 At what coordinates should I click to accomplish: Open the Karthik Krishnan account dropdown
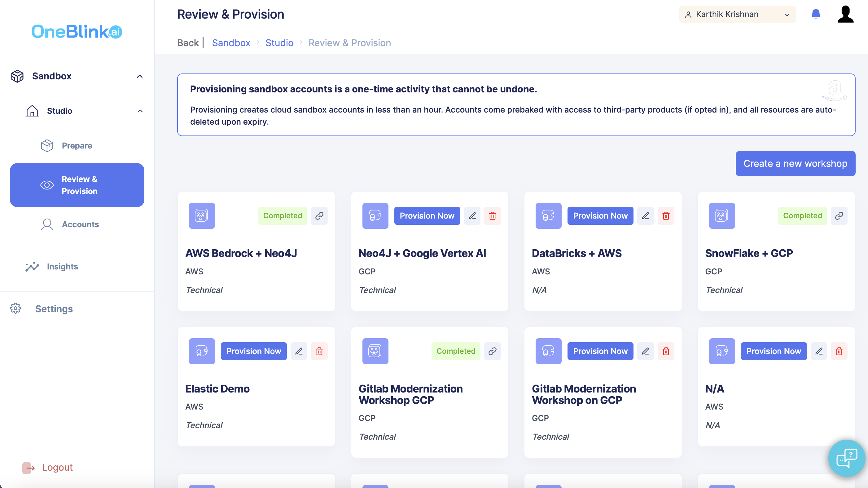737,14
